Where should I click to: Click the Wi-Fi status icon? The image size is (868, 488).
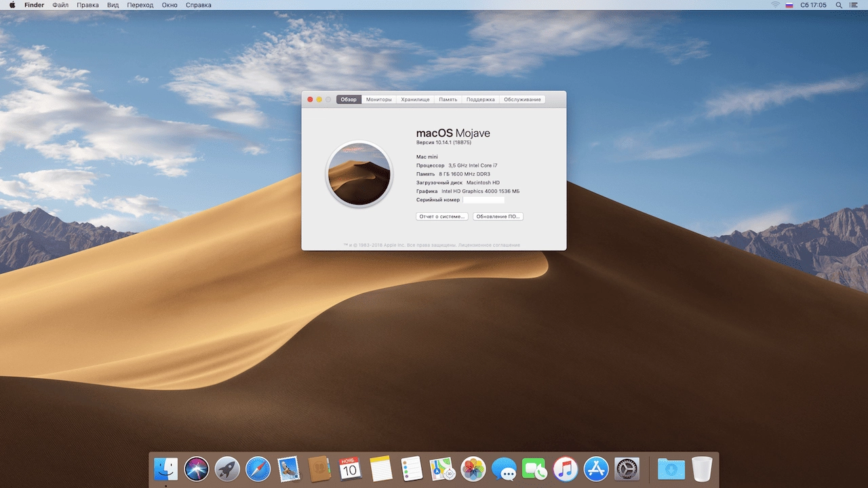click(775, 5)
